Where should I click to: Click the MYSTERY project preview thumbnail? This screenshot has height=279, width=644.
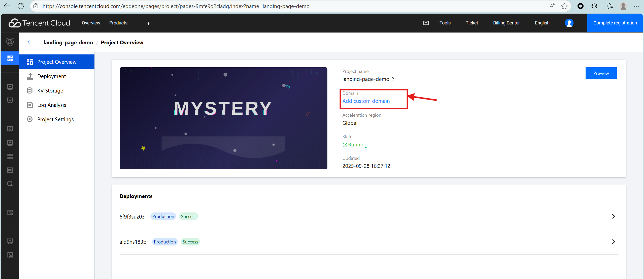coord(223,118)
